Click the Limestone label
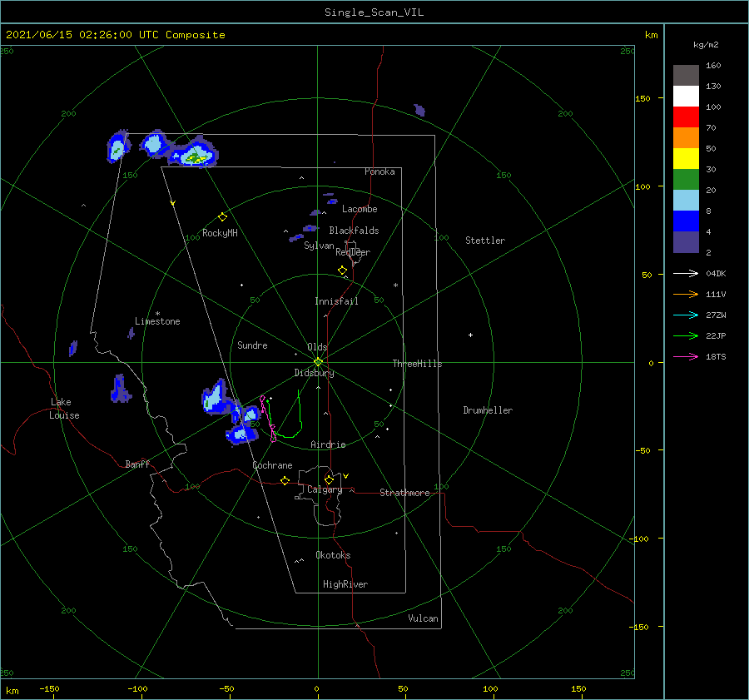The height and width of the screenshot is (700, 749). (157, 321)
